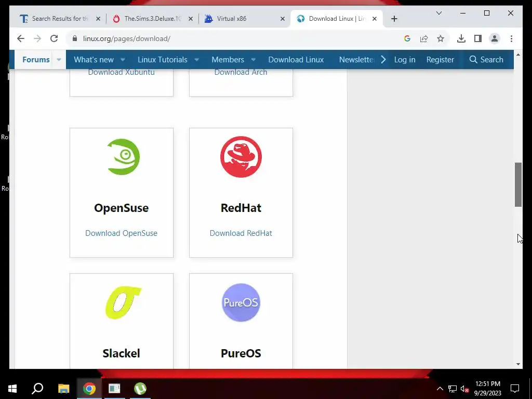Open network status tray icon

pyautogui.click(x=453, y=389)
